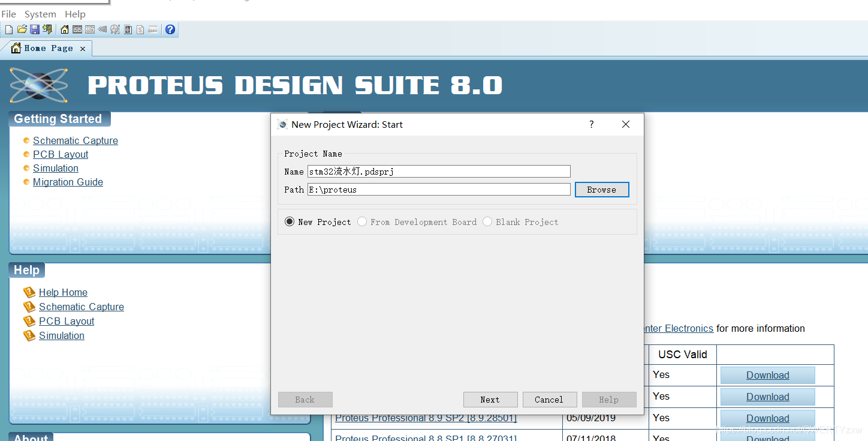Open the Help Home link
Image resolution: width=868 pixels, height=441 pixels.
(63, 292)
